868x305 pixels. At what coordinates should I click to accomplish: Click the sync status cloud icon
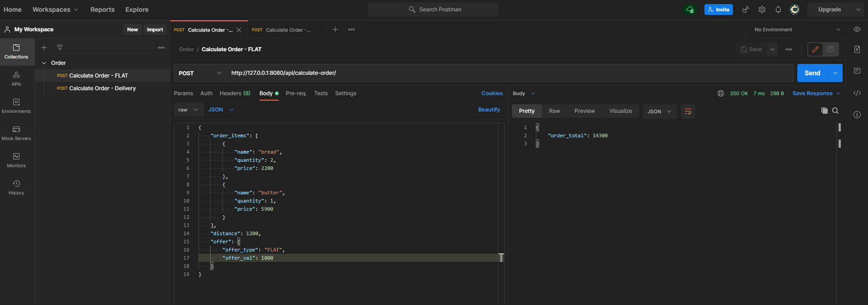tap(690, 10)
